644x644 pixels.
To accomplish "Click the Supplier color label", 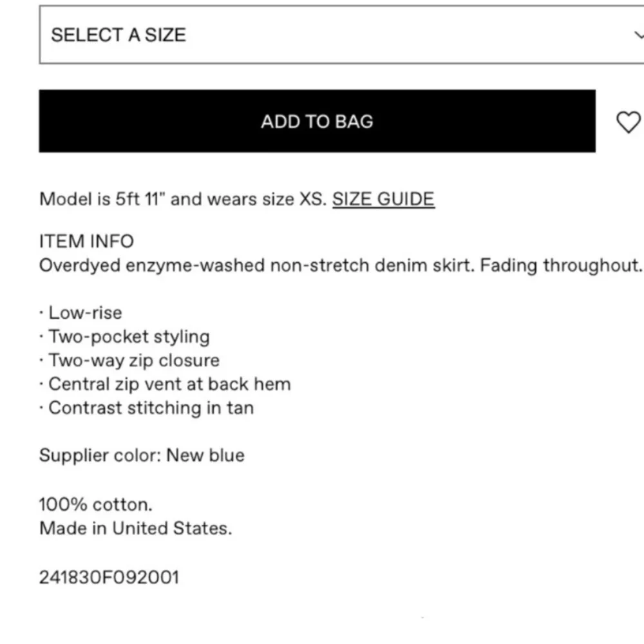I will [100, 456].
